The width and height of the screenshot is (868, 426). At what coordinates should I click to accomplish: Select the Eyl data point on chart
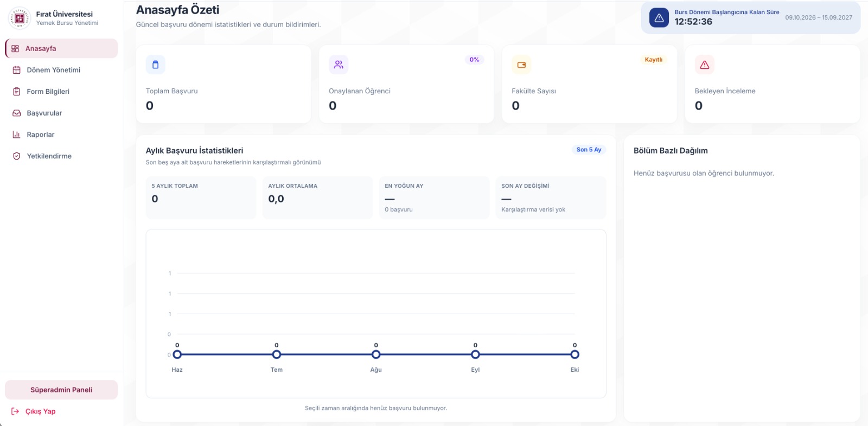475,354
